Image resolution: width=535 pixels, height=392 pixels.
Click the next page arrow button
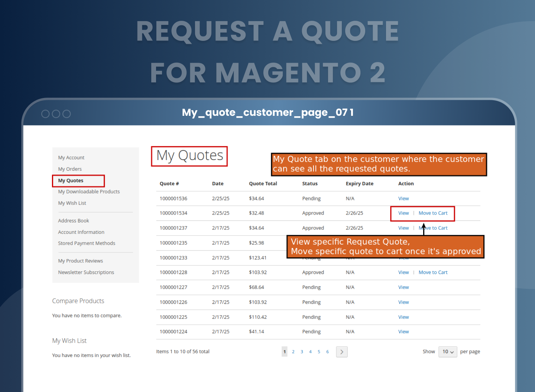(341, 352)
